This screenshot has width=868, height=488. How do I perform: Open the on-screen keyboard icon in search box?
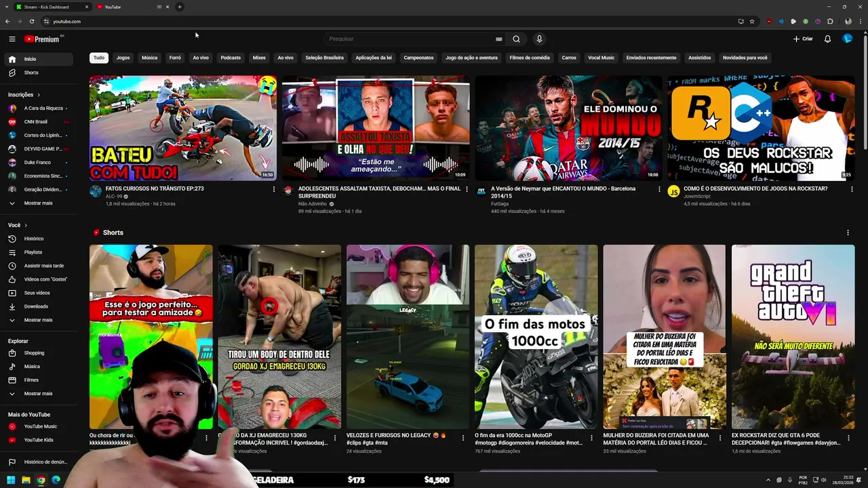[x=499, y=39]
